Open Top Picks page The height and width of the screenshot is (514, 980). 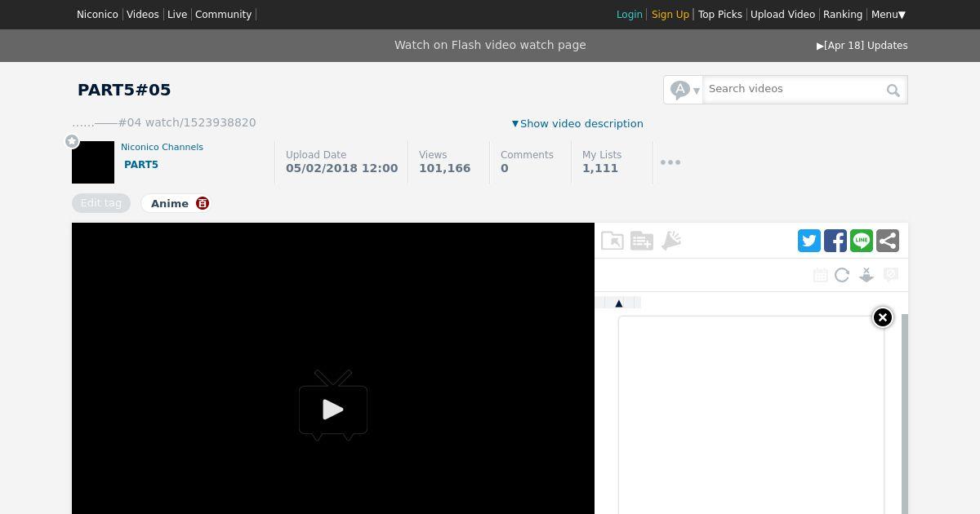coord(720,15)
